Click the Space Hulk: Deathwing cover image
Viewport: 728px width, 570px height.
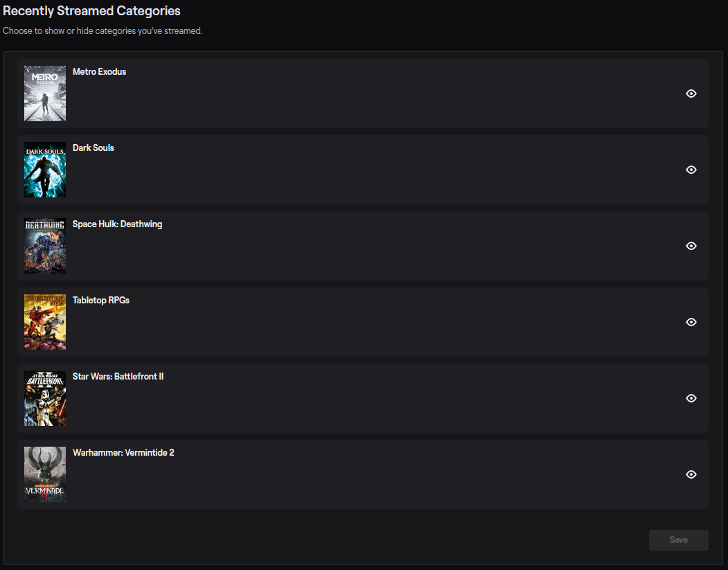pyautogui.click(x=45, y=246)
